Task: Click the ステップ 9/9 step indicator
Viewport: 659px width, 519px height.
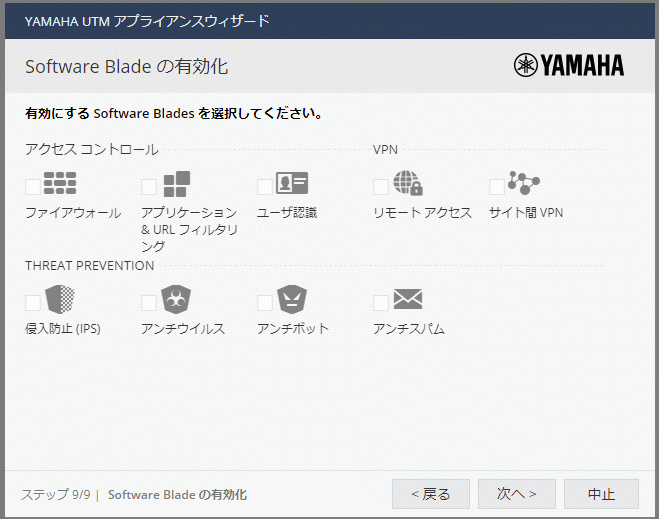Action: (56, 495)
